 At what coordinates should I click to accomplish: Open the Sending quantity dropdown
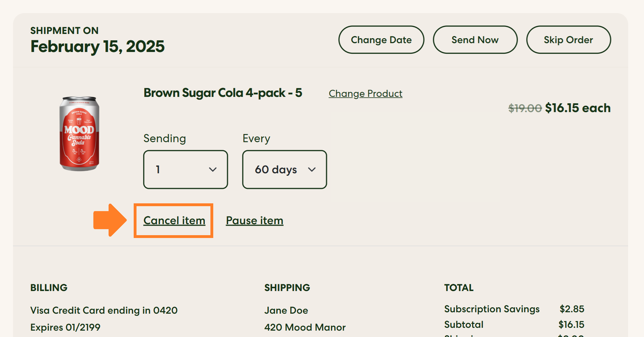click(x=185, y=170)
